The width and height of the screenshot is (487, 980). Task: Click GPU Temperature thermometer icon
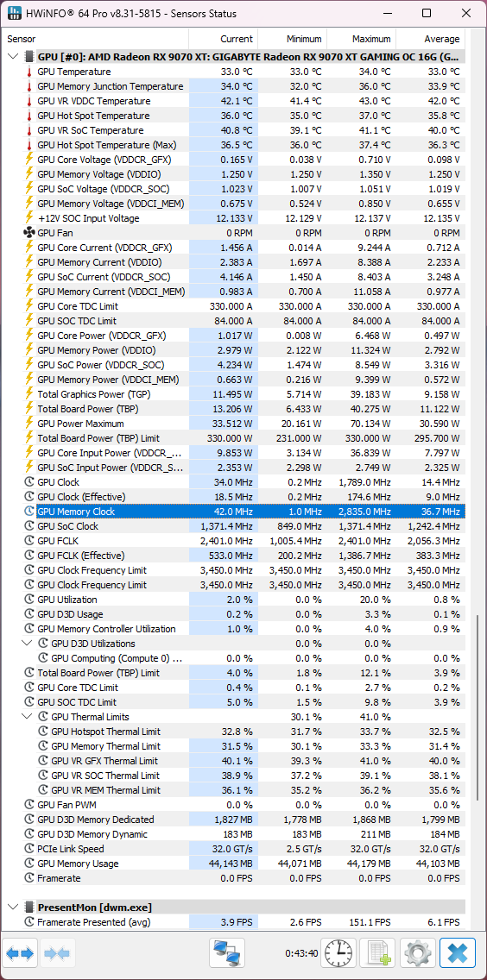pyautogui.click(x=28, y=72)
